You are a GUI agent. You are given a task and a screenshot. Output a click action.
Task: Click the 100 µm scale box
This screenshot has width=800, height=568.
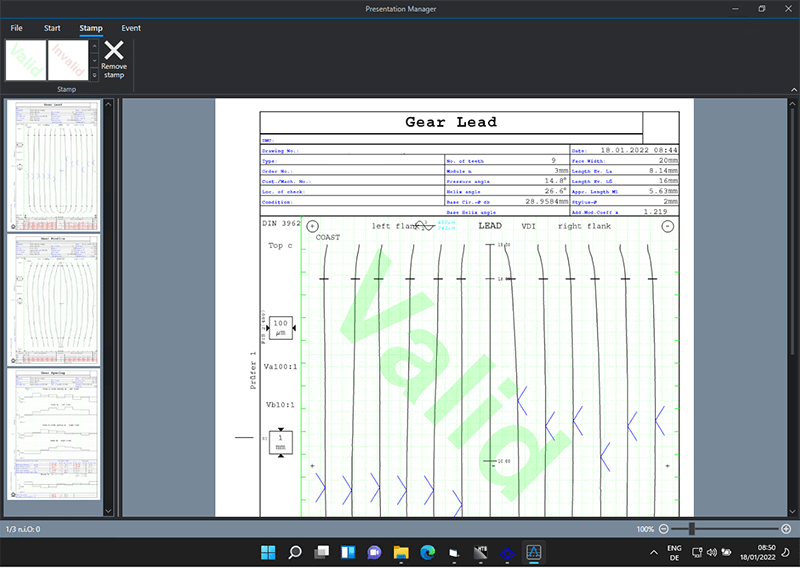pyautogui.click(x=281, y=328)
